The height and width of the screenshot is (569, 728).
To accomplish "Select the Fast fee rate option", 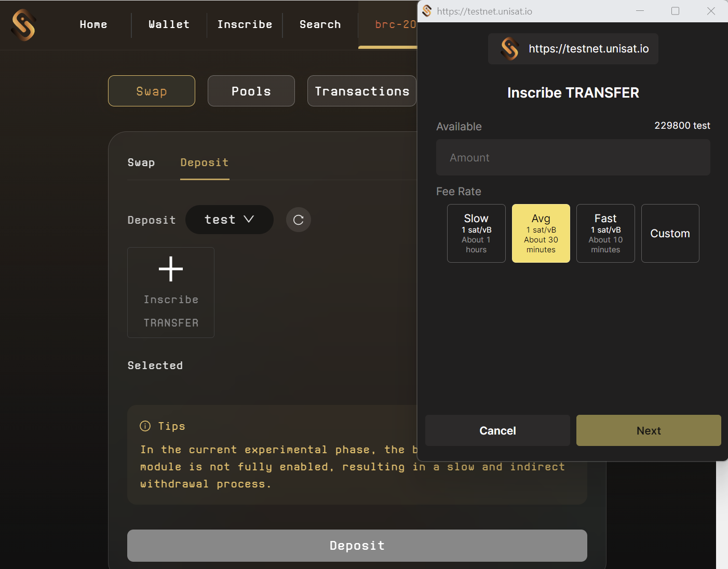I will (x=605, y=233).
